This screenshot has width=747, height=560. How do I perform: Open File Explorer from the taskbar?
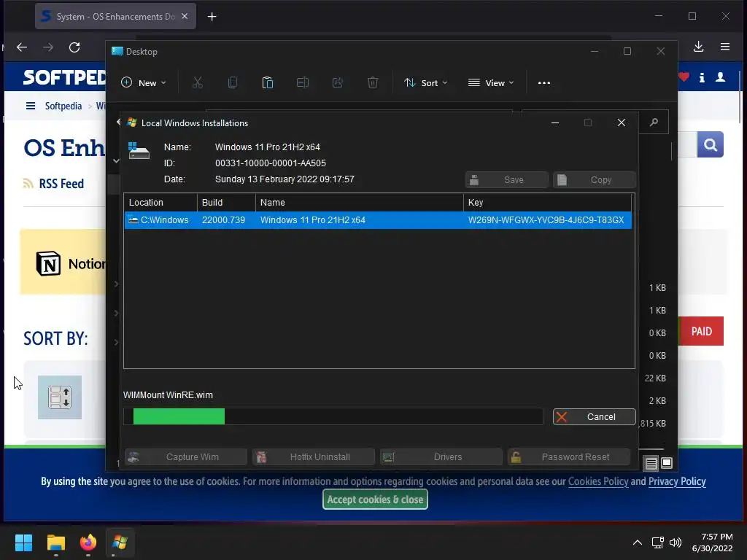55,542
